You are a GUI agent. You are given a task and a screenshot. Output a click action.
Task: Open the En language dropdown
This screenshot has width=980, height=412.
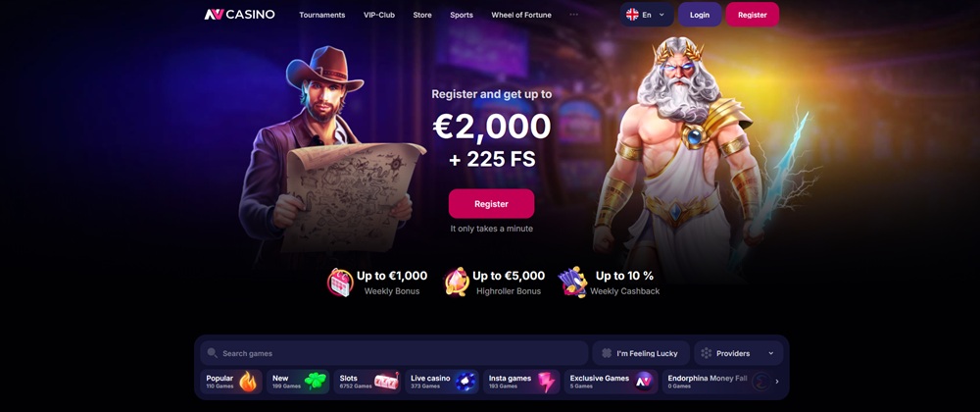click(647, 15)
